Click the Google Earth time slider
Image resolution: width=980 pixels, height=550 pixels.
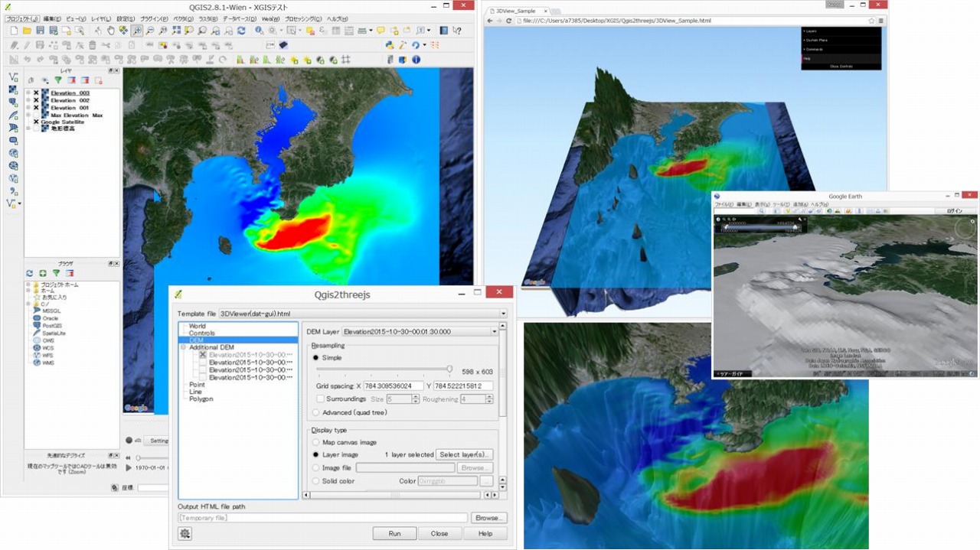click(x=761, y=227)
